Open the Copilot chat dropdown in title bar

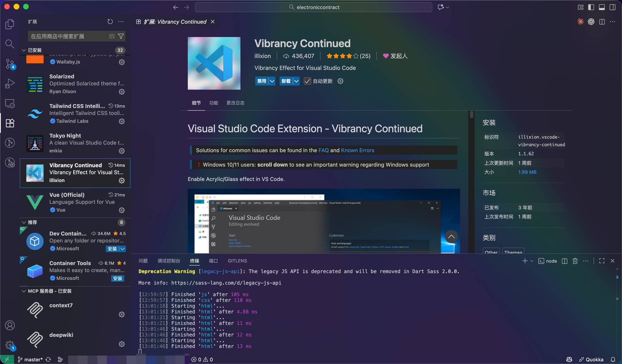coord(448,7)
